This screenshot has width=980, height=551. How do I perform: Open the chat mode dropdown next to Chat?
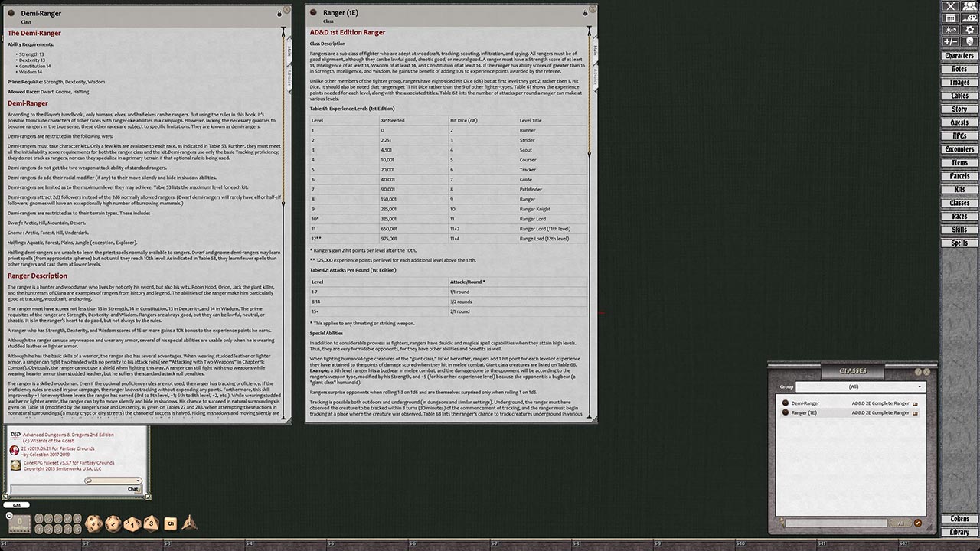tap(137, 480)
